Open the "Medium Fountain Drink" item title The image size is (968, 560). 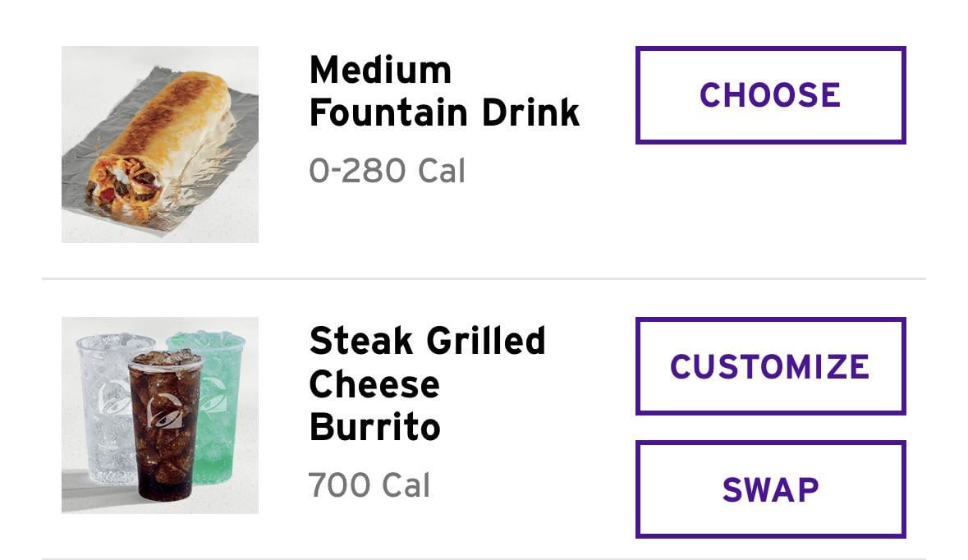pyautogui.click(x=444, y=91)
